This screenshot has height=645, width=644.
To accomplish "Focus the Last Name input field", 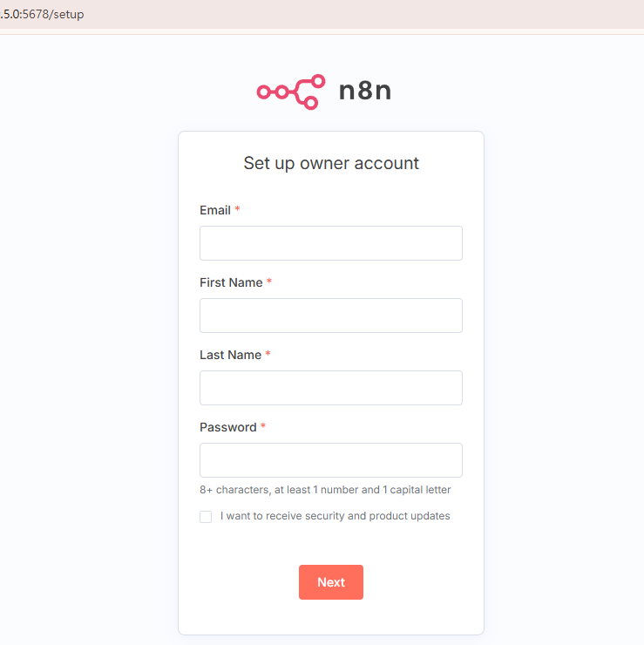I will pos(331,388).
